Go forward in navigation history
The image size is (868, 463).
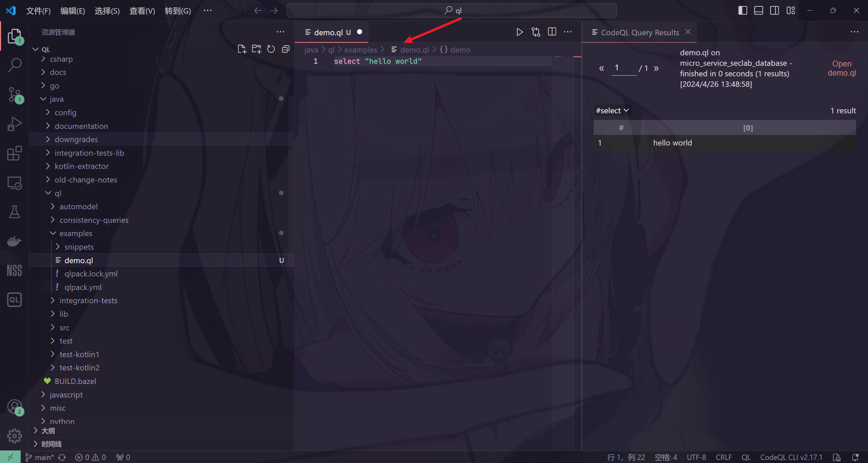[x=274, y=11]
